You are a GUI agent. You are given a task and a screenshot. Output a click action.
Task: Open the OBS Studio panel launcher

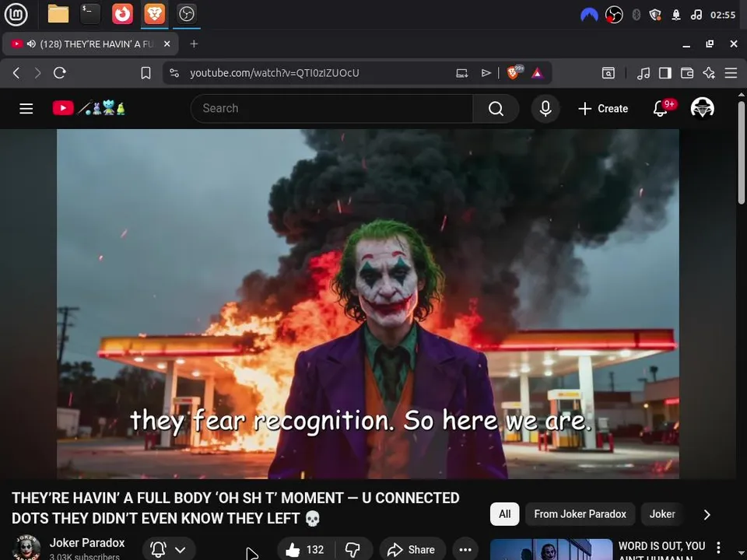[186, 14]
